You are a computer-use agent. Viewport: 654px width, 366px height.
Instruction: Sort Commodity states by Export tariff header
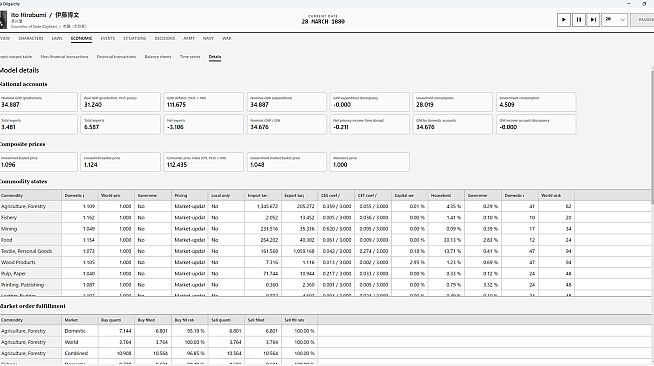299,196
